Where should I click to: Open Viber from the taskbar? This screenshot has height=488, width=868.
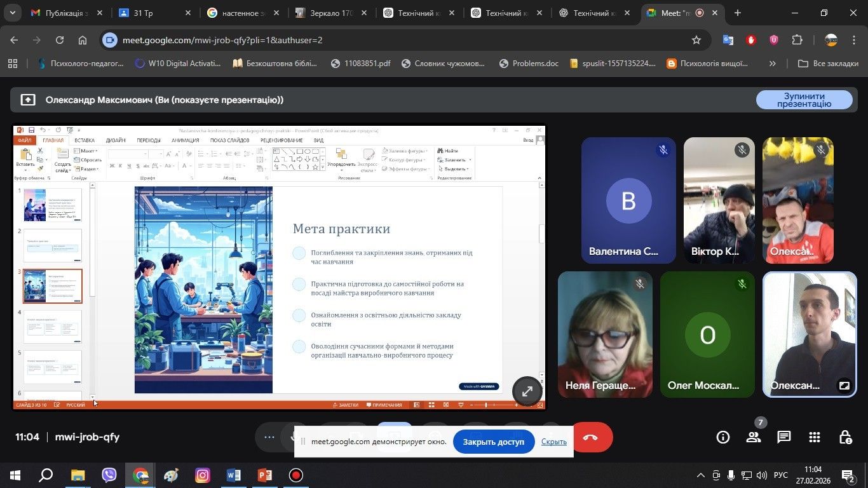pyautogui.click(x=109, y=475)
